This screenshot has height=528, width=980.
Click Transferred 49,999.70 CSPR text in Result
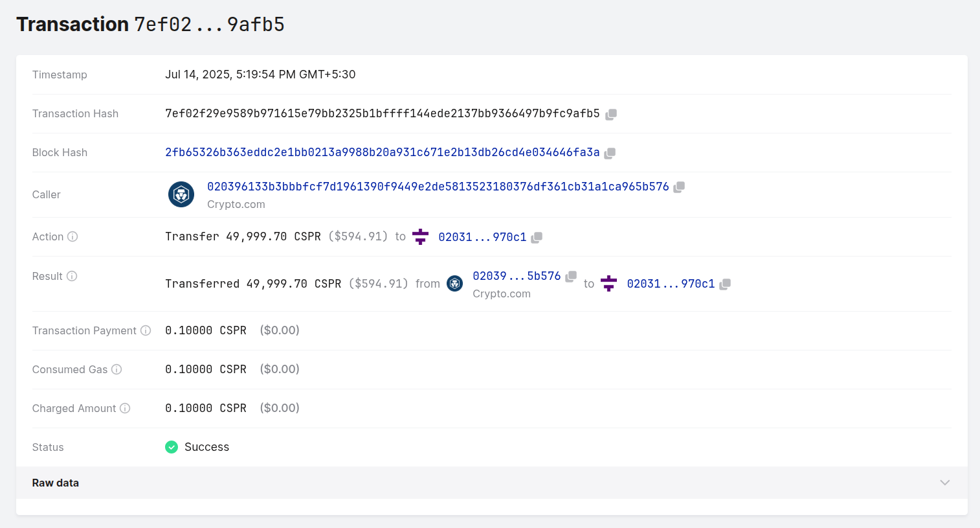tap(253, 284)
